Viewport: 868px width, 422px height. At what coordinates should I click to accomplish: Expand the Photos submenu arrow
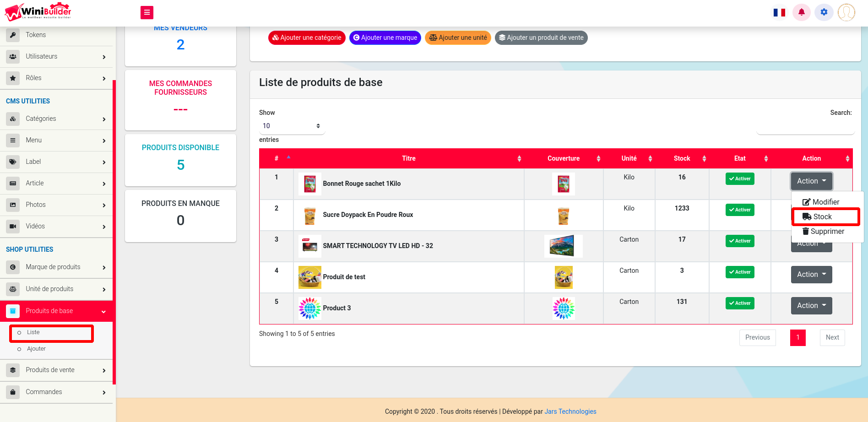[104, 205]
